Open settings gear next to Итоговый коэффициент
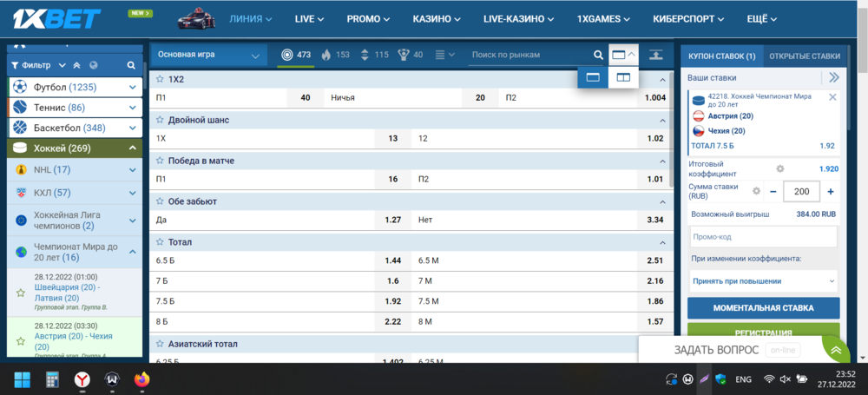Viewport: 868px width, 395px height. click(780, 169)
